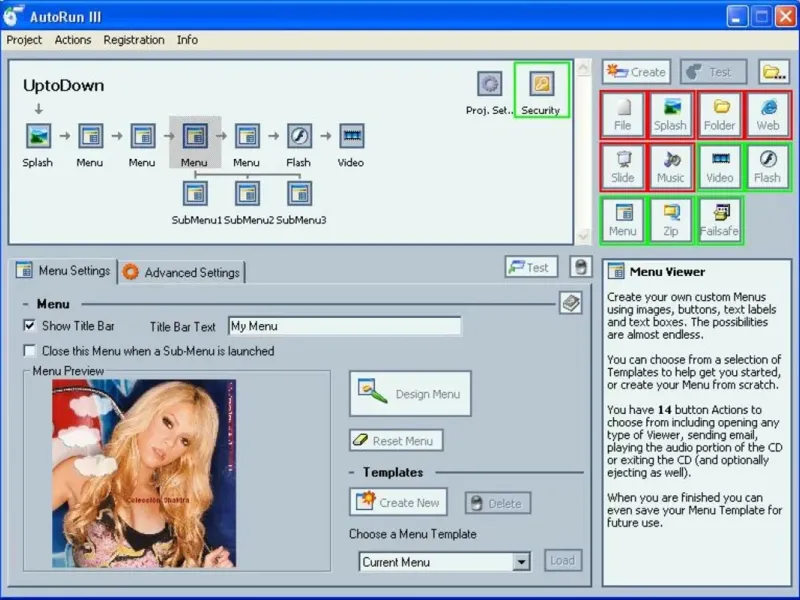
Task: Open the help book icon in Menu section
Action: (x=570, y=303)
